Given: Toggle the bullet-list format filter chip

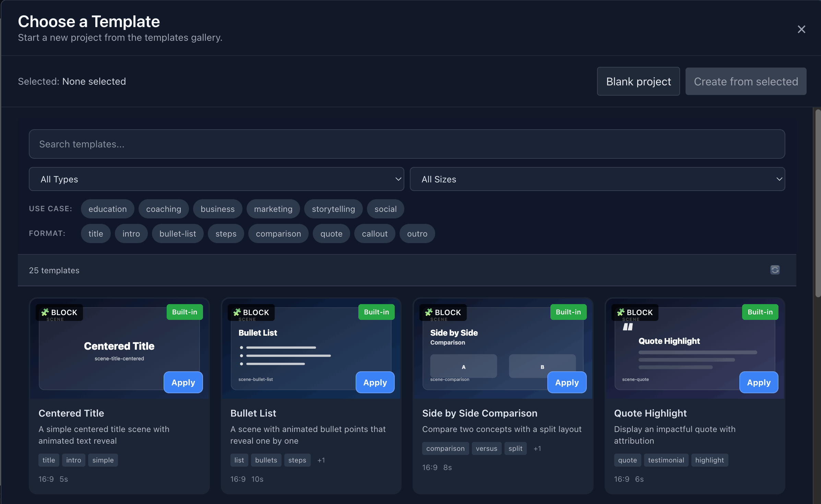Looking at the screenshot, I should click(x=178, y=233).
